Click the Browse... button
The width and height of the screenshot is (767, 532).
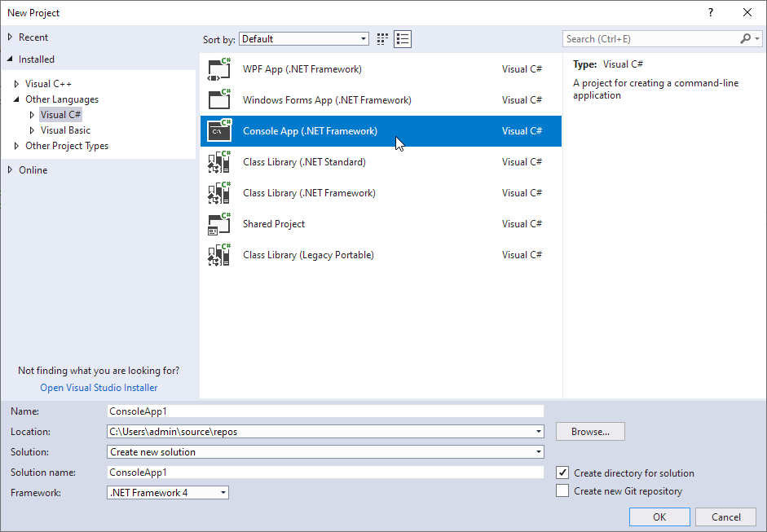point(590,431)
